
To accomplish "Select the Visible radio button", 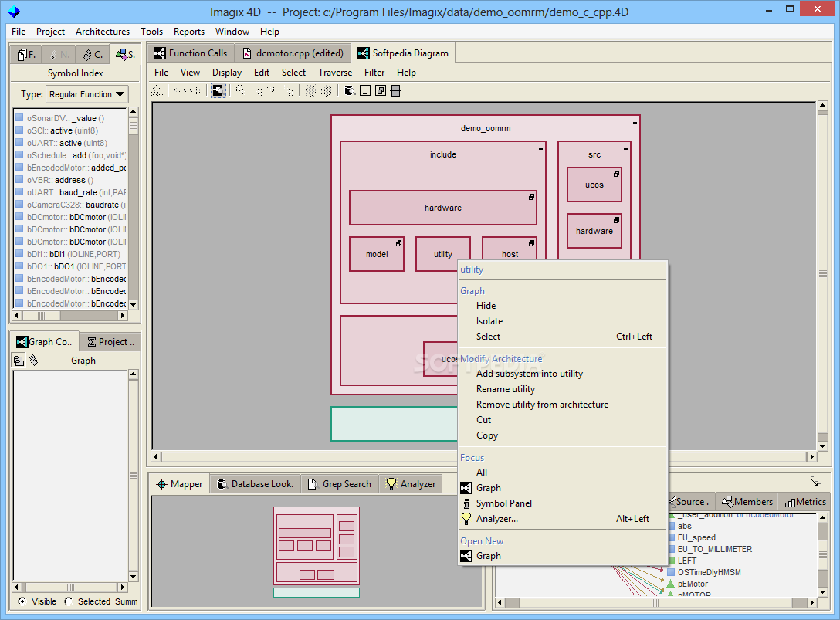I will [x=22, y=601].
